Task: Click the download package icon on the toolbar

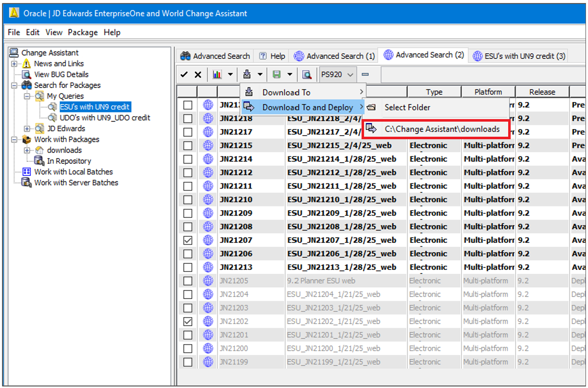Action: pyautogui.click(x=248, y=74)
